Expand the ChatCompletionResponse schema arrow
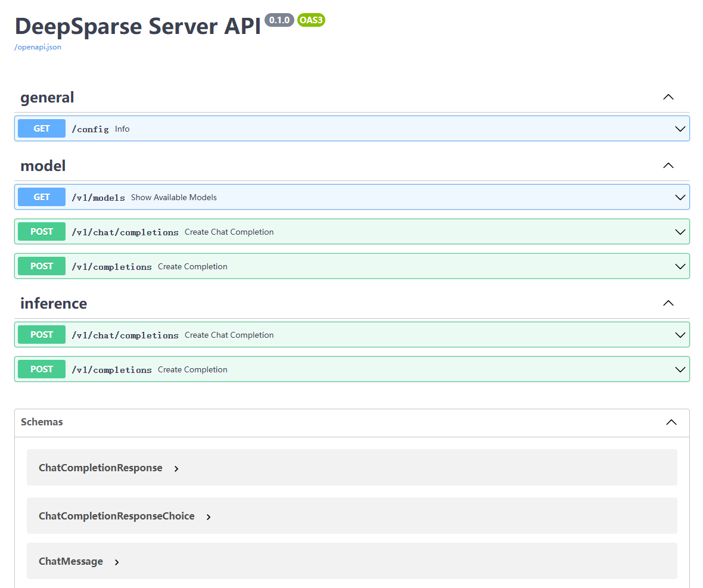 177,469
